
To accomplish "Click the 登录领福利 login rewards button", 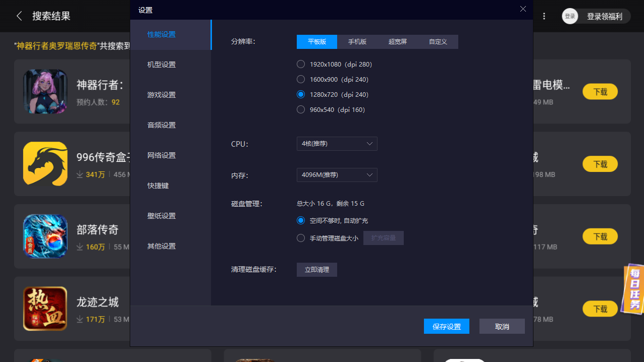I will click(604, 16).
